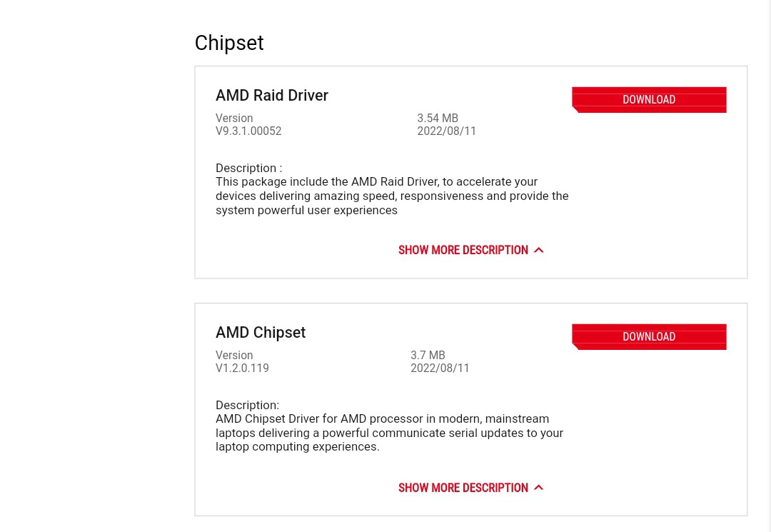This screenshot has width=771, height=532.
Task: Click the AMD Raid Driver release date
Action: point(446,131)
